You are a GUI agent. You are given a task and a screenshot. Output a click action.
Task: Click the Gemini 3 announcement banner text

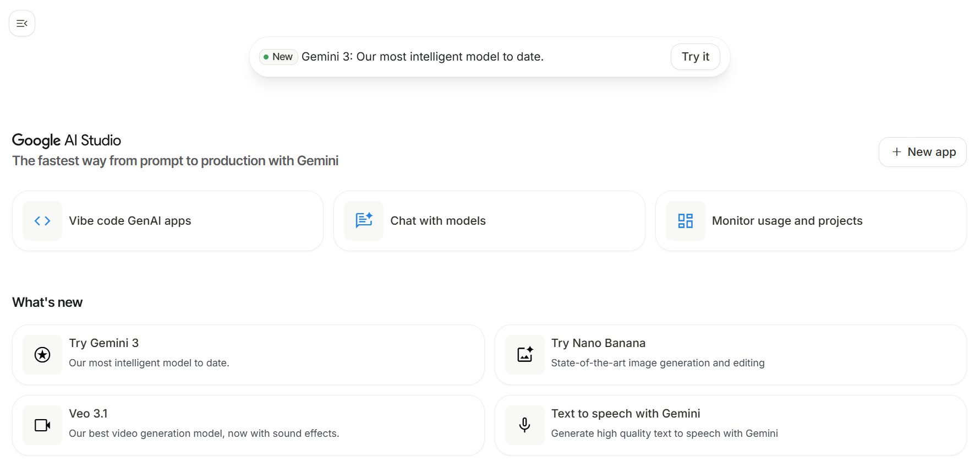(x=423, y=57)
